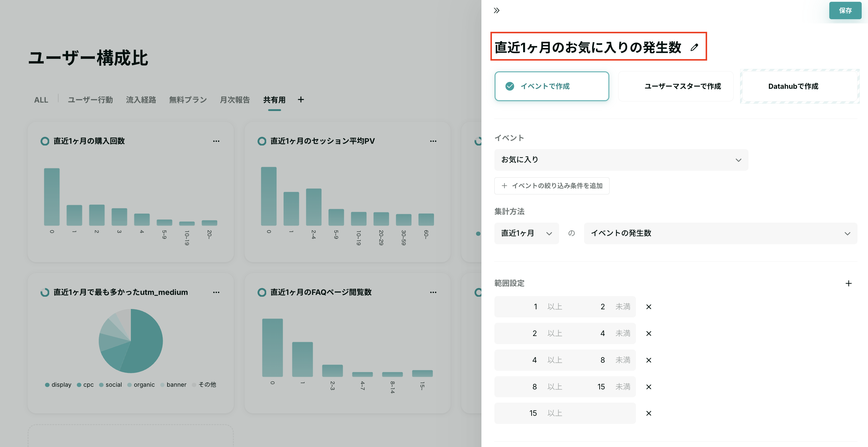Switch to the ユーザー行動 tab

click(x=90, y=100)
